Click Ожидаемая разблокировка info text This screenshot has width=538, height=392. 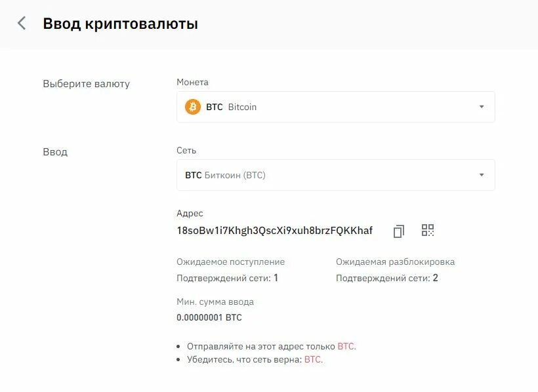point(395,262)
